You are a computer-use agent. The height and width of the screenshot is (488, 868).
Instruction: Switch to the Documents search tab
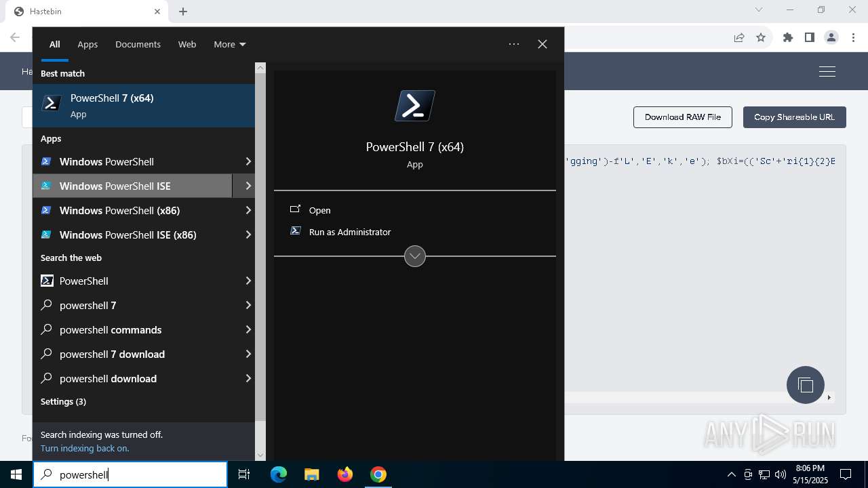pyautogui.click(x=138, y=44)
